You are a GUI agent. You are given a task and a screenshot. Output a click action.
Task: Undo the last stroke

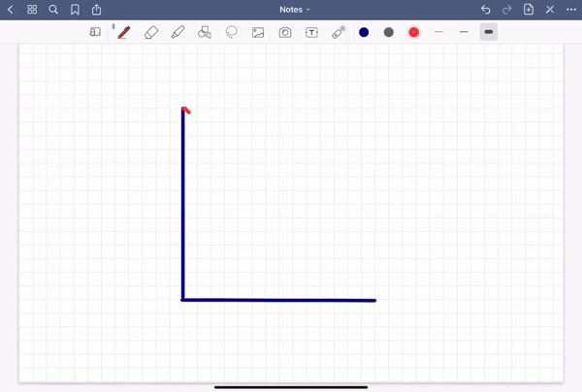[486, 9]
